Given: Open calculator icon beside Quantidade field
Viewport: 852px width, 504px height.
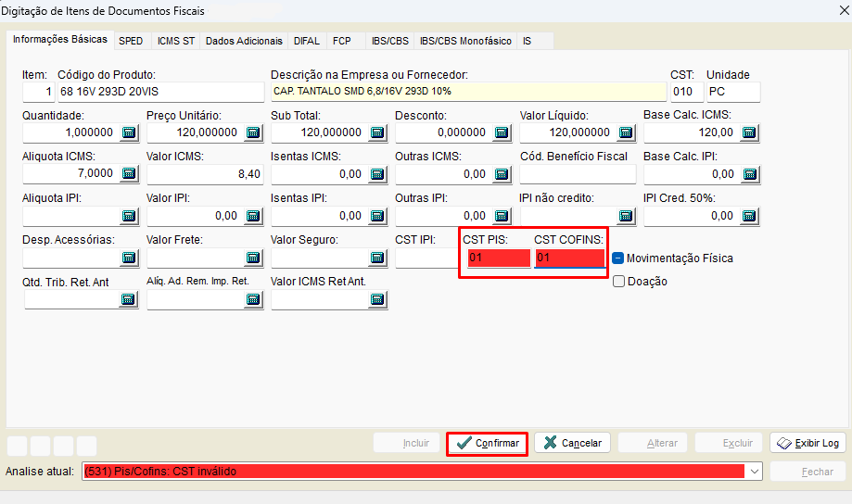Looking at the screenshot, I should pos(129,132).
